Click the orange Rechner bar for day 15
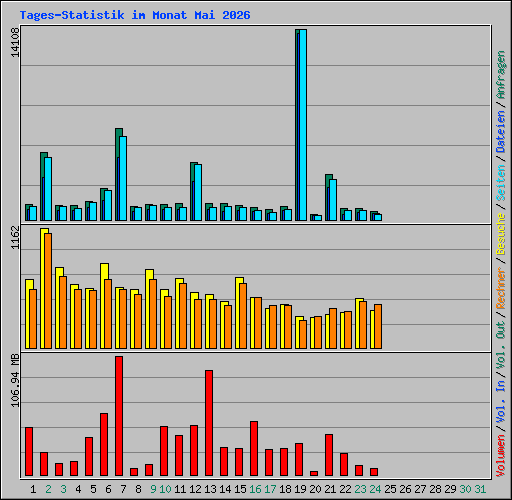This screenshot has height=500, width=512. tap(243, 316)
